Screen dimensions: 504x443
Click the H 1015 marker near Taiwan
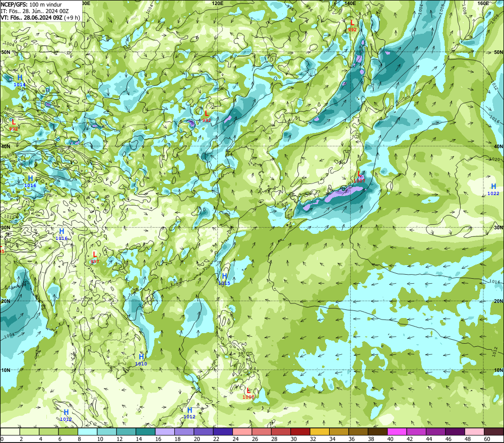point(224,279)
